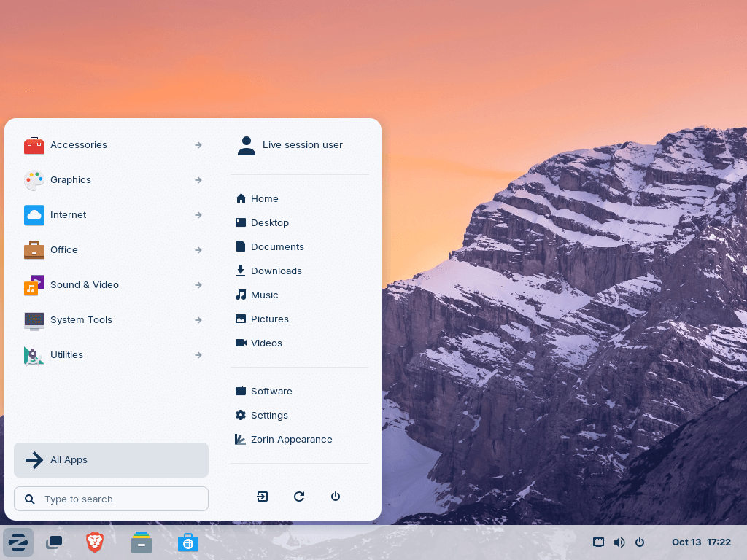Select Graphics in the app categories

111,180
